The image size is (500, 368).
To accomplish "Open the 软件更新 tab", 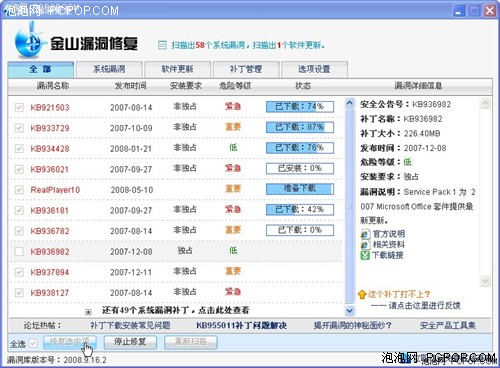I will tap(178, 69).
